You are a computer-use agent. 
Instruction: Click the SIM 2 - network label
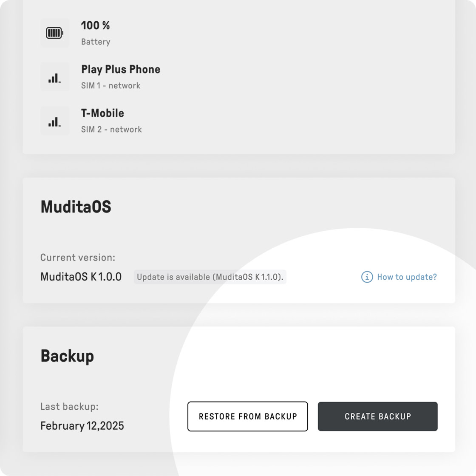(111, 129)
